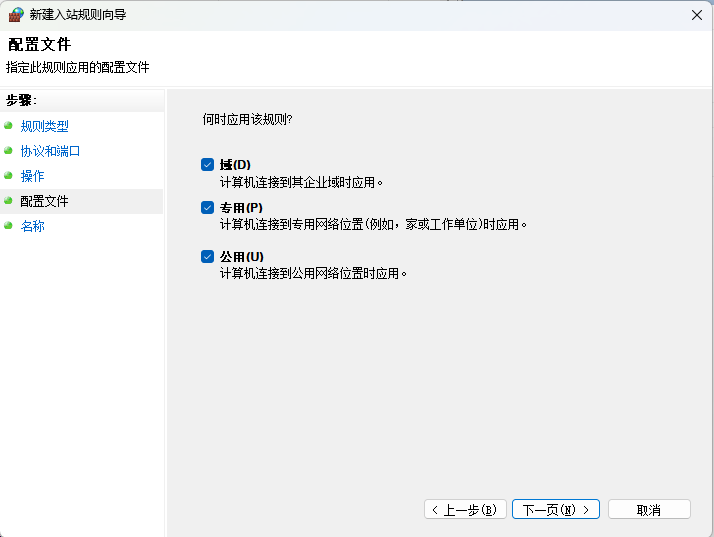The width and height of the screenshot is (714, 537).
Task: Click the 配置文件 page heading
Action: [40, 45]
